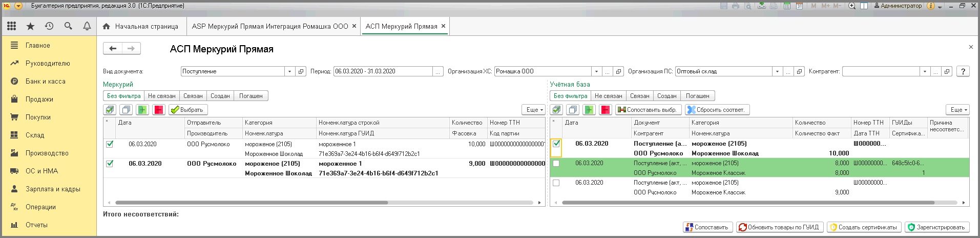Click the zoom magnifier icon in title bar

852,6
